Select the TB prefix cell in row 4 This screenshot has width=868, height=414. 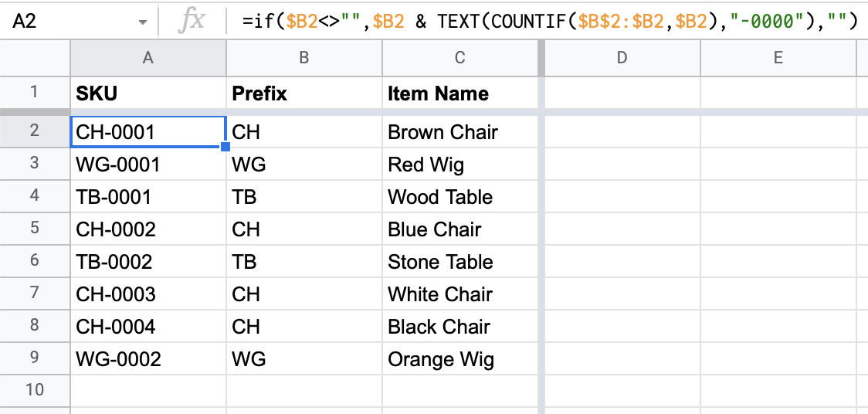[x=304, y=197]
